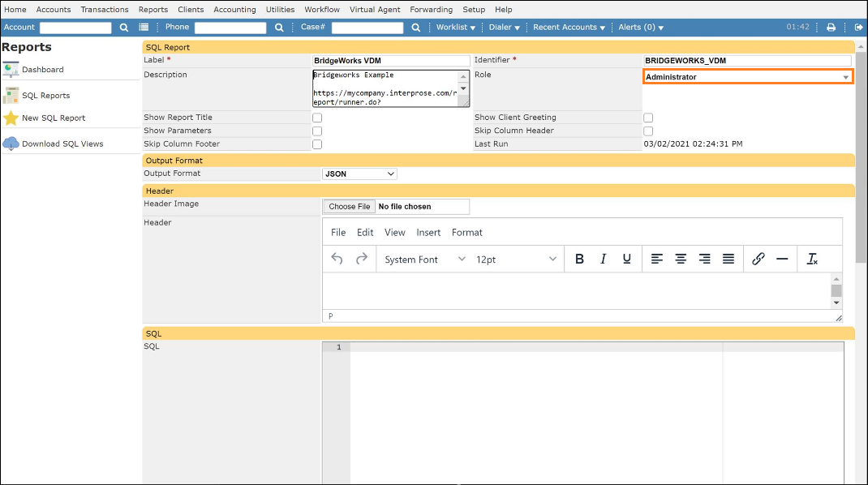Click in the Case# search field
This screenshot has height=485, width=868.
click(x=367, y=28)
